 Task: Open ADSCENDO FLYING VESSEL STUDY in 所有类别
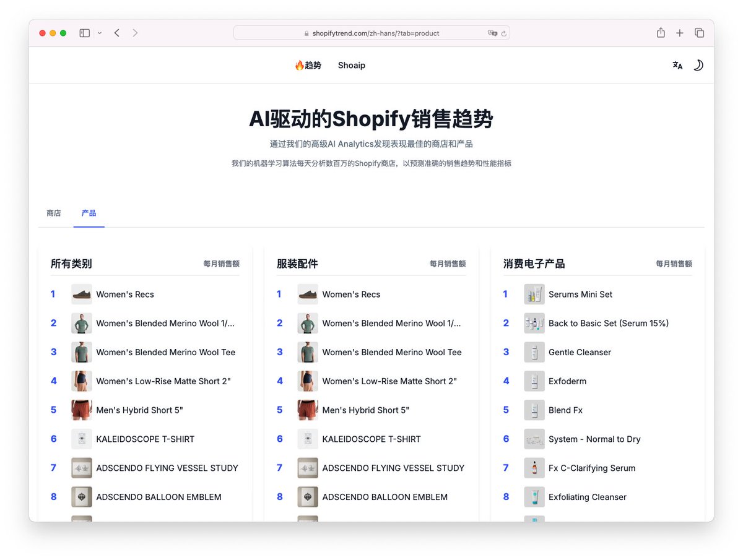[x=167, y=468]
